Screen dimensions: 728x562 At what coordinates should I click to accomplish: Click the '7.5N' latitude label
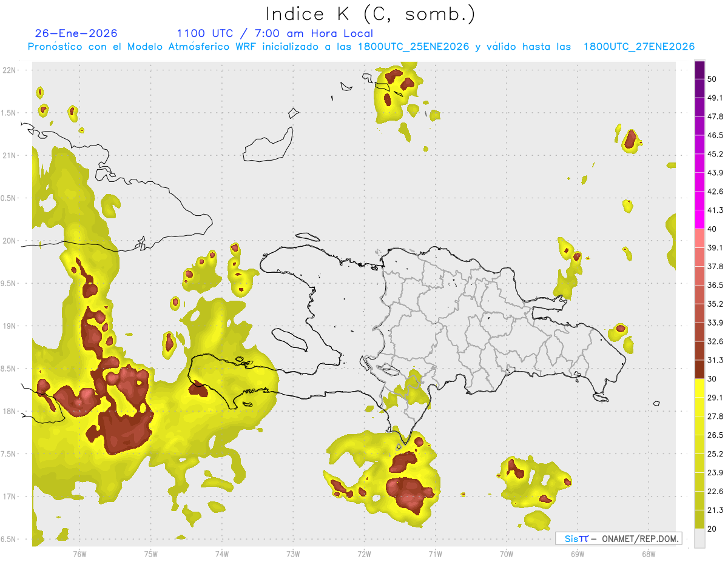[8, 454]
